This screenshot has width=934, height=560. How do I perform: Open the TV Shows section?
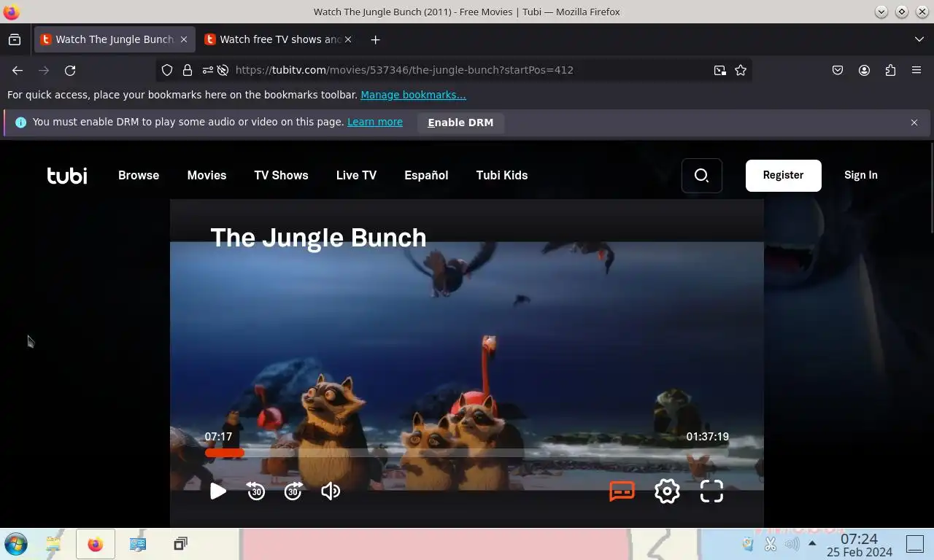(281, 176)
